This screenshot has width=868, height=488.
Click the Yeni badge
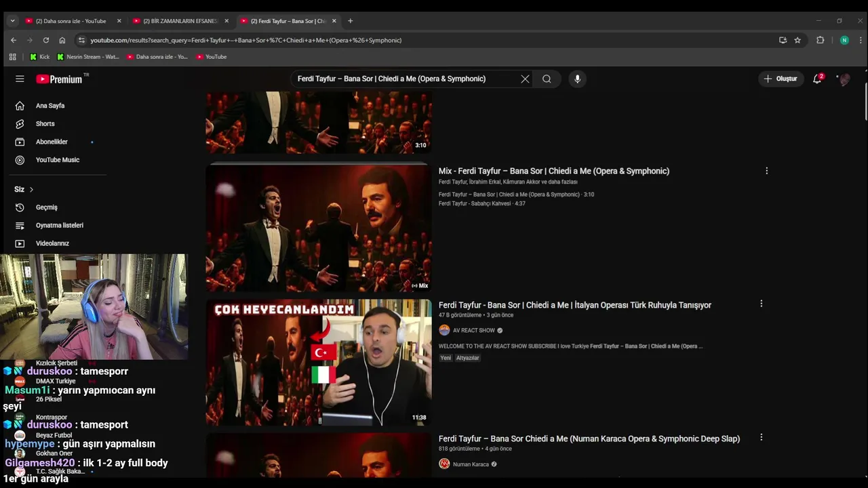[x=446, y=358]
